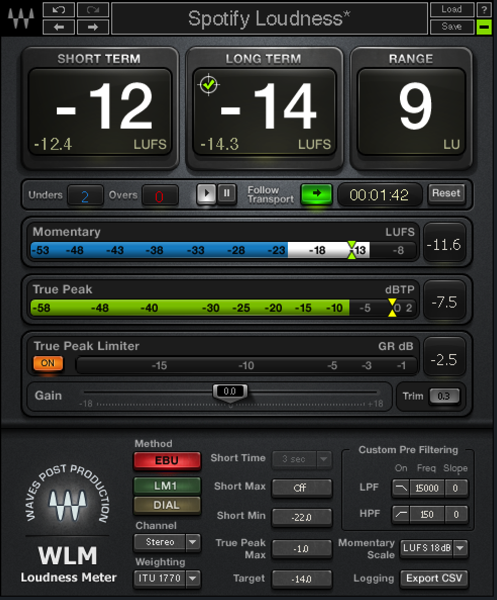This screenshot has width=497, height=600.
Task: Click the ITU 1770 weighting field
Action: click(x=160, y=578)
